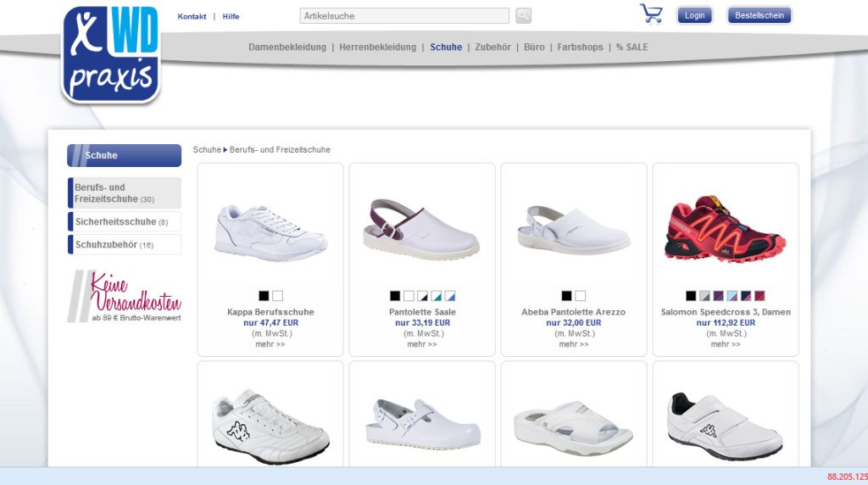Pick white swatch for Kappa Berufsschuhe

click(277, 296)
